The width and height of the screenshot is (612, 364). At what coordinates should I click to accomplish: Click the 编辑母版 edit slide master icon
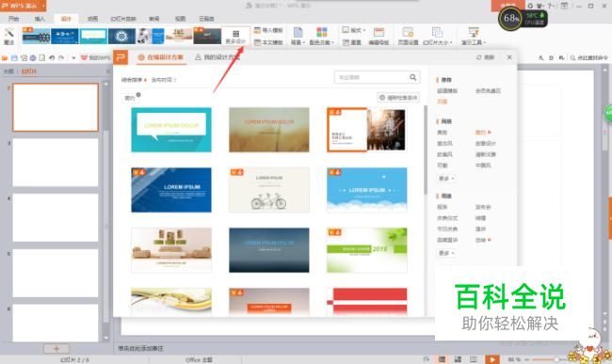coord(378,32)
